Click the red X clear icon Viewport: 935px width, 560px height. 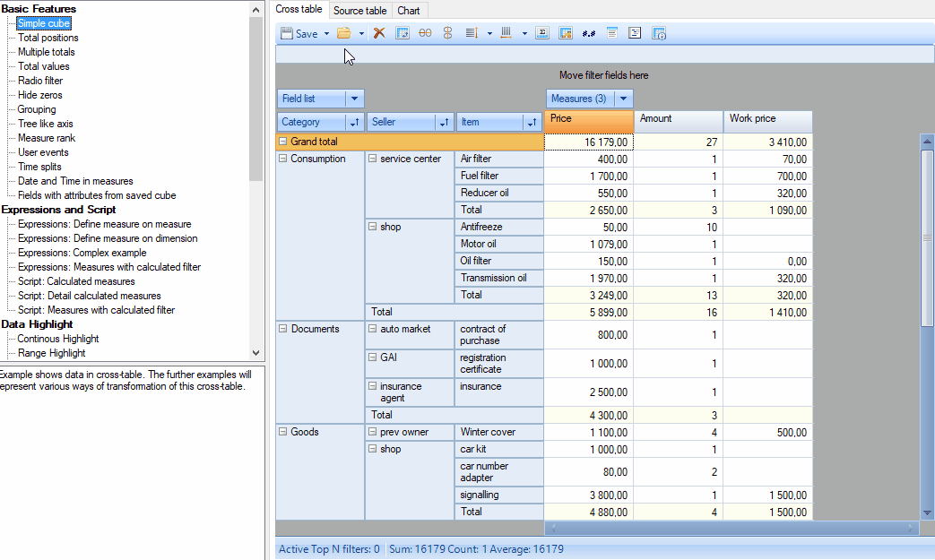point(379,33)
